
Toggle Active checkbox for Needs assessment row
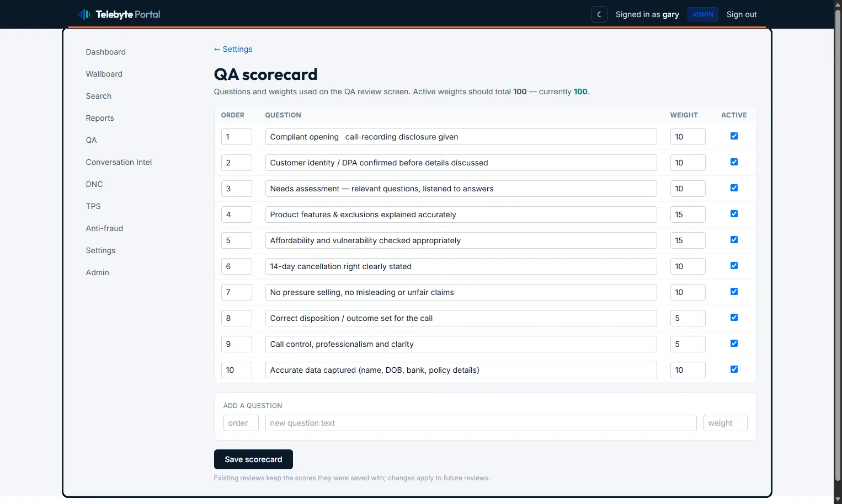point(734,188)
